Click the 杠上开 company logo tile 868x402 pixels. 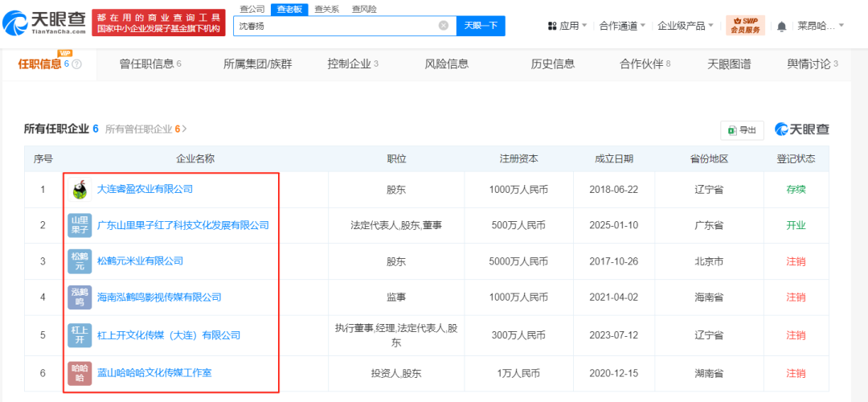(80, 335)
